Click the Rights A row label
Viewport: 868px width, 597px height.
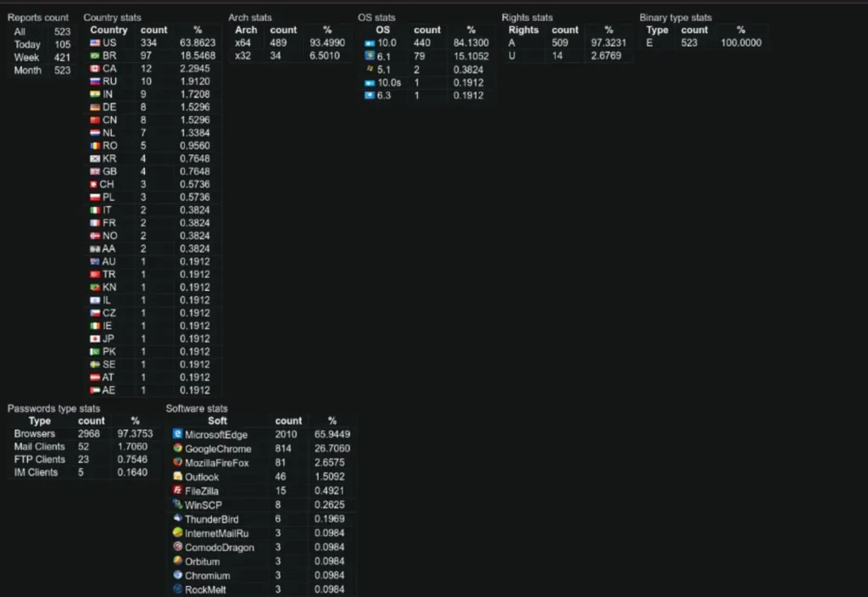pyautogui.click(x=511, y=42)
